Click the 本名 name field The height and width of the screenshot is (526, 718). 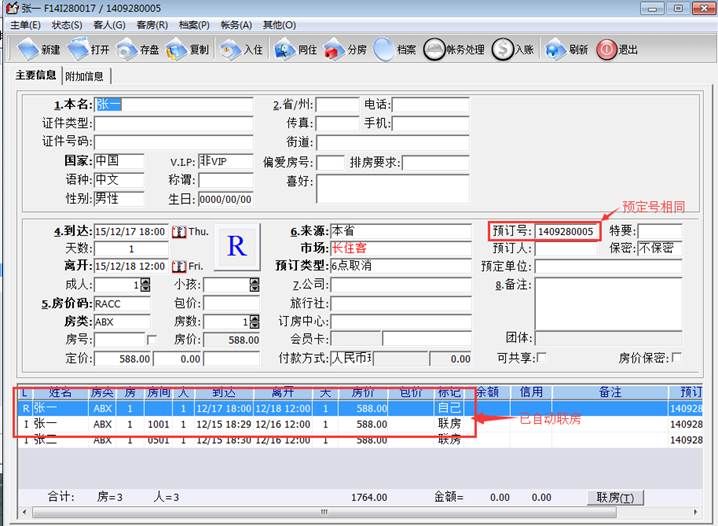click(x=174, y=105)
